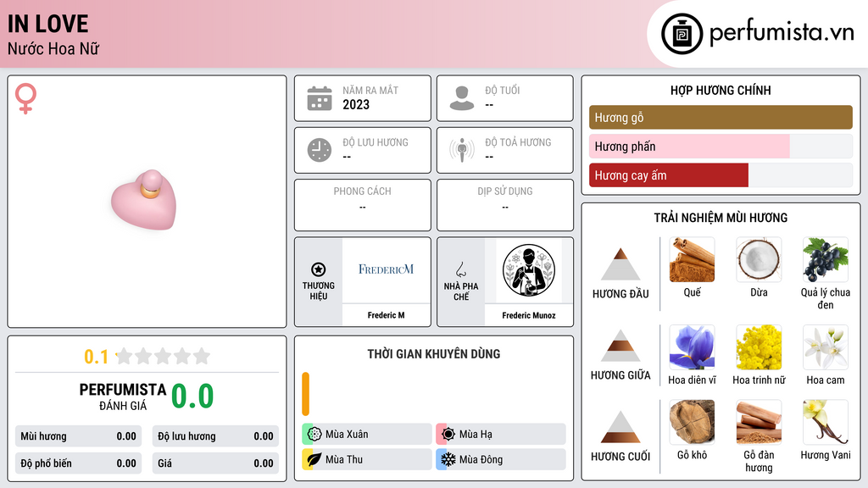Click the Hương đầu pyramid icon
The image size is (868, 488).
click(x=620, y=264)
